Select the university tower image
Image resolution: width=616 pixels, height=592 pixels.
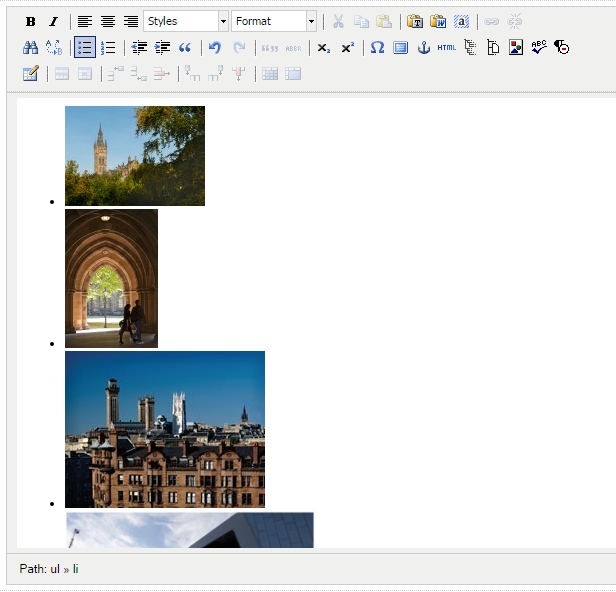pos(135,156)
